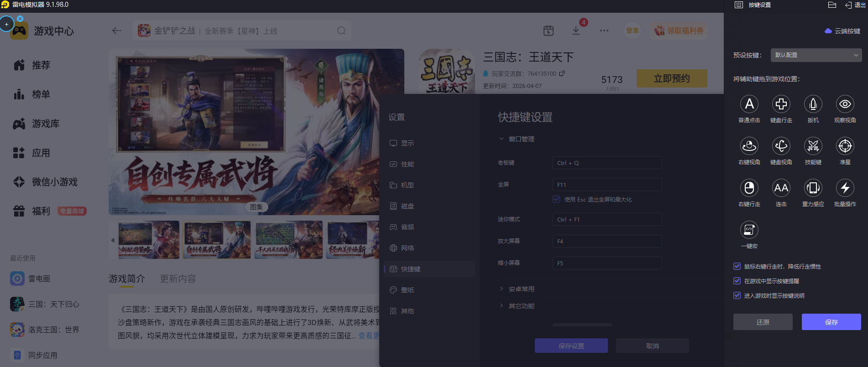868x367 pixels.
Task: Select the 准星 crosshair icon
Action: click(x=845, y=146)
